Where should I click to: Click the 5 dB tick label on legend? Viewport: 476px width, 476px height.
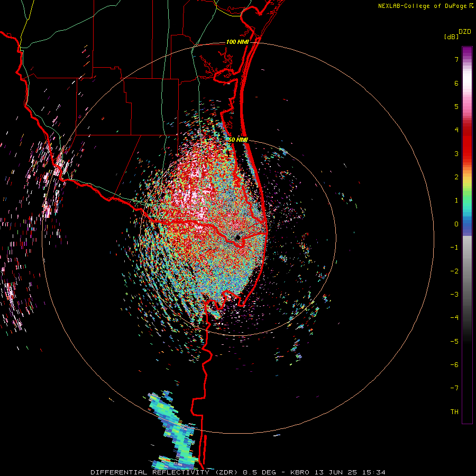tap(456, 106)
